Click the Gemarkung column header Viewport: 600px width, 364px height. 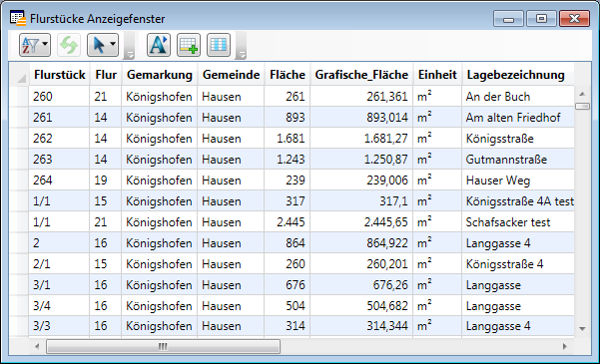click(160, 75)
